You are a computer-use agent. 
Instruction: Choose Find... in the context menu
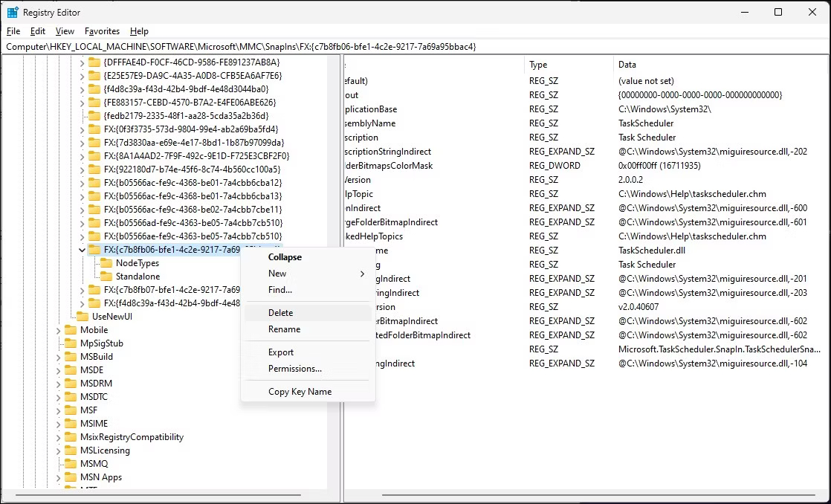(308, 290)
